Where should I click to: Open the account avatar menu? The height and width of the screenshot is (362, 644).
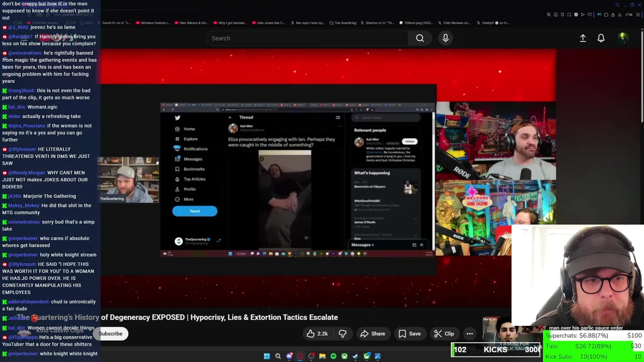tap(623, 38)
